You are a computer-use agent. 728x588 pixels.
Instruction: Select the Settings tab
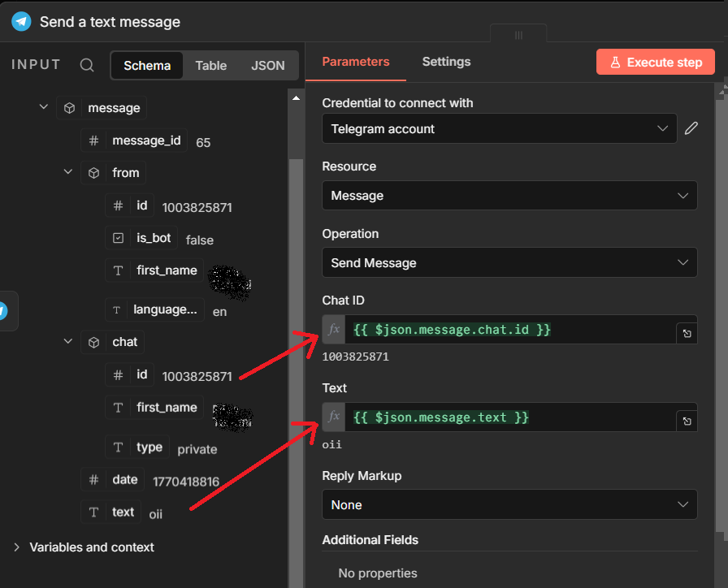coord(446,62)
